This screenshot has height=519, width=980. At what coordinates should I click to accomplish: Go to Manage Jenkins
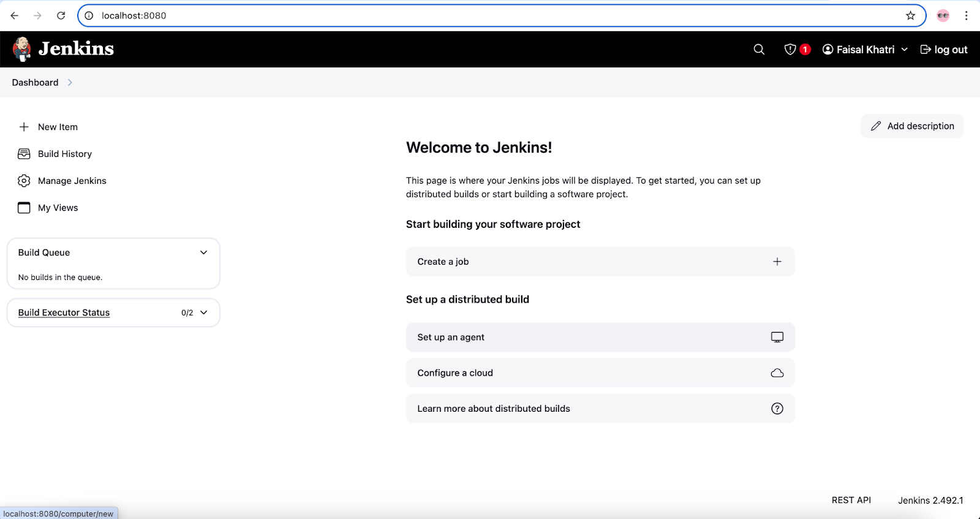click(x=72, y=181)
